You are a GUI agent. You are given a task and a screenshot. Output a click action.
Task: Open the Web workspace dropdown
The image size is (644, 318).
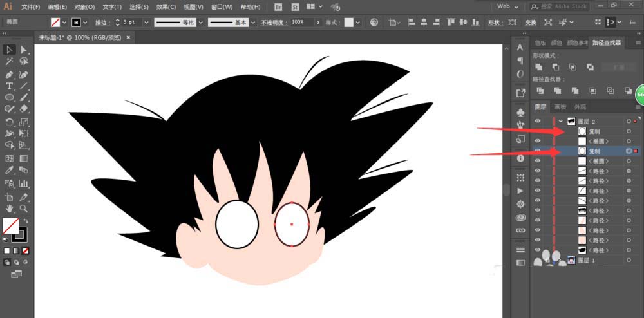click(508, 6)
